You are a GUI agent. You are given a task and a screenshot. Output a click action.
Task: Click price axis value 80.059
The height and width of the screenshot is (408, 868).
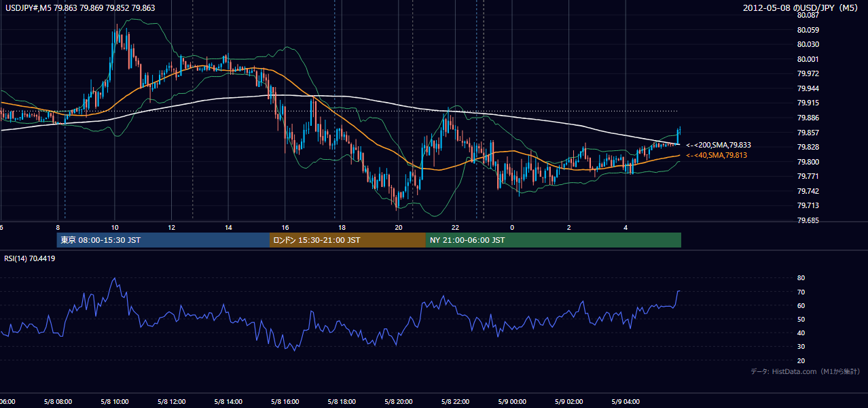point(808,30)
